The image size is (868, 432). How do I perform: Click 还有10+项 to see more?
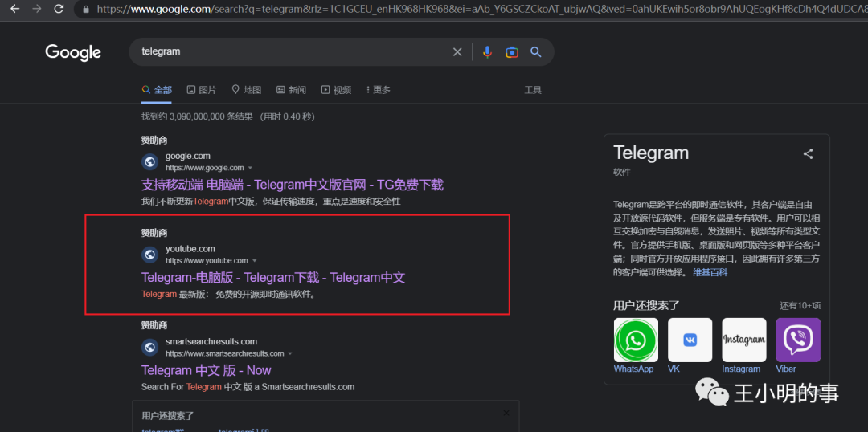[x=800, y=305]
